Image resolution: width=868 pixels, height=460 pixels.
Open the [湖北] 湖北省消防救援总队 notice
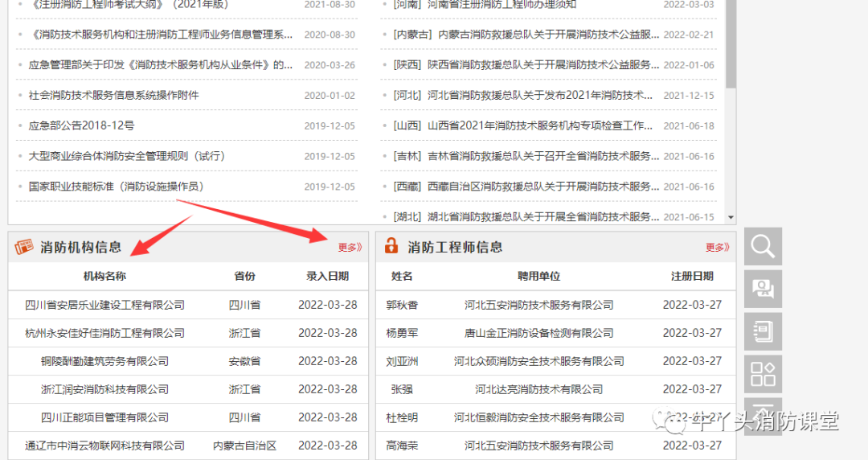[x=526, y=217]
